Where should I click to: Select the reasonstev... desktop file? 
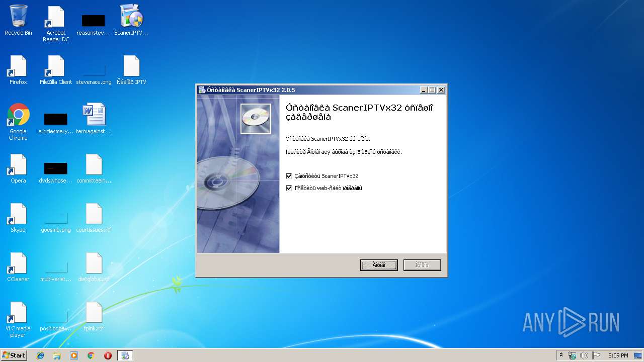coord(93,23)
